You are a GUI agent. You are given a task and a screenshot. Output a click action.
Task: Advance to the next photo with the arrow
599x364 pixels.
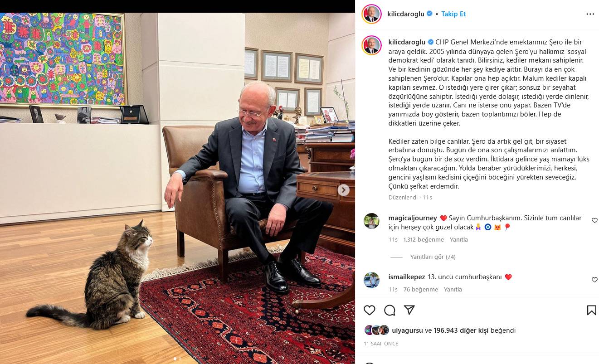[x=344, y=190]
